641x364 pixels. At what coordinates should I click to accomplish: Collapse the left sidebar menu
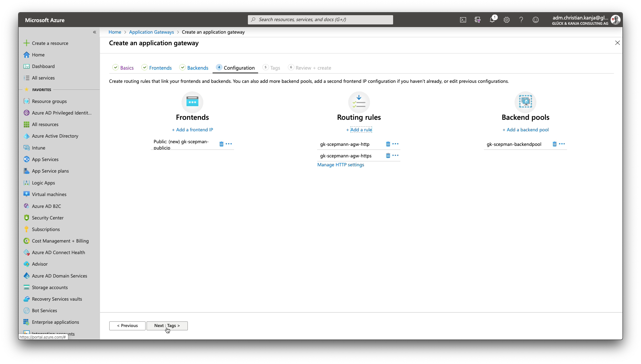click(x=94, y=32)
